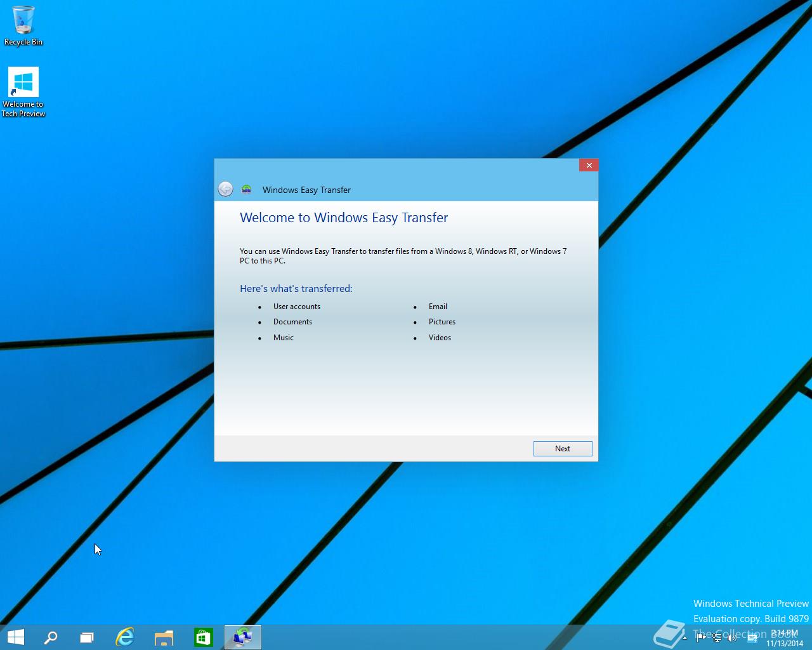Open File Explorer from the taskbar
The width and height of the screenshot is (812, 650).
[x=164, y=637]
